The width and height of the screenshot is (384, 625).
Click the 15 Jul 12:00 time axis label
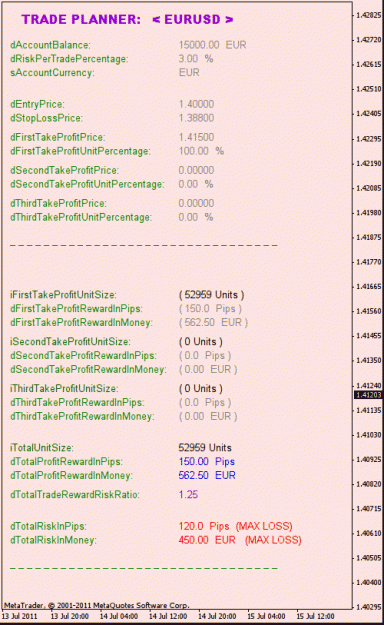pos(315,617)
